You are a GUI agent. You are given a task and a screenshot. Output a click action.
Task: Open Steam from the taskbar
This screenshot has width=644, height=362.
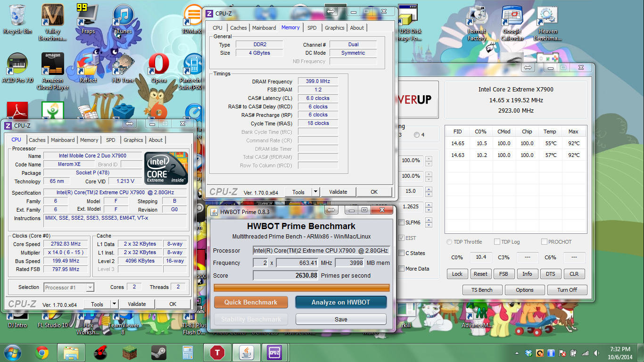point(158,352)
